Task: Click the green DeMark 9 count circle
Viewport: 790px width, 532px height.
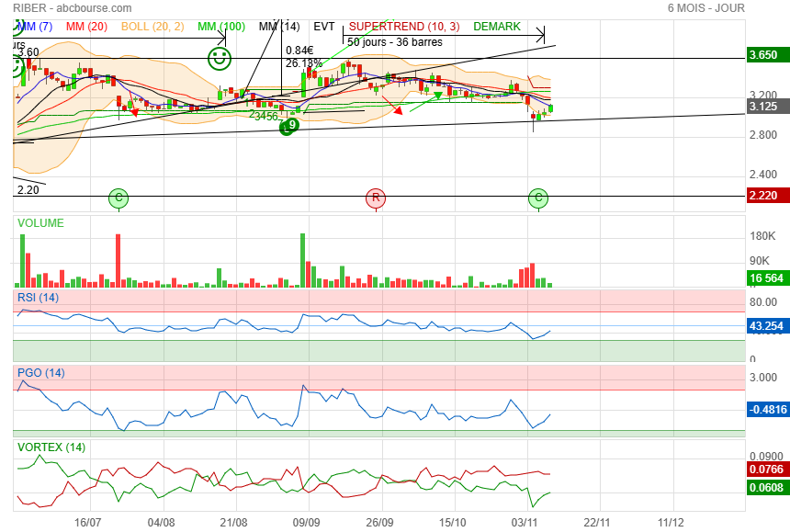Action: (292, 125)
